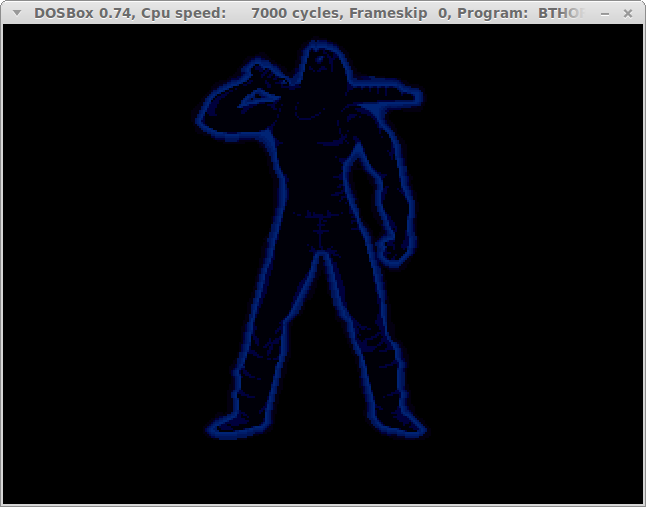Minimize the DOSBox window

(605, 14)
